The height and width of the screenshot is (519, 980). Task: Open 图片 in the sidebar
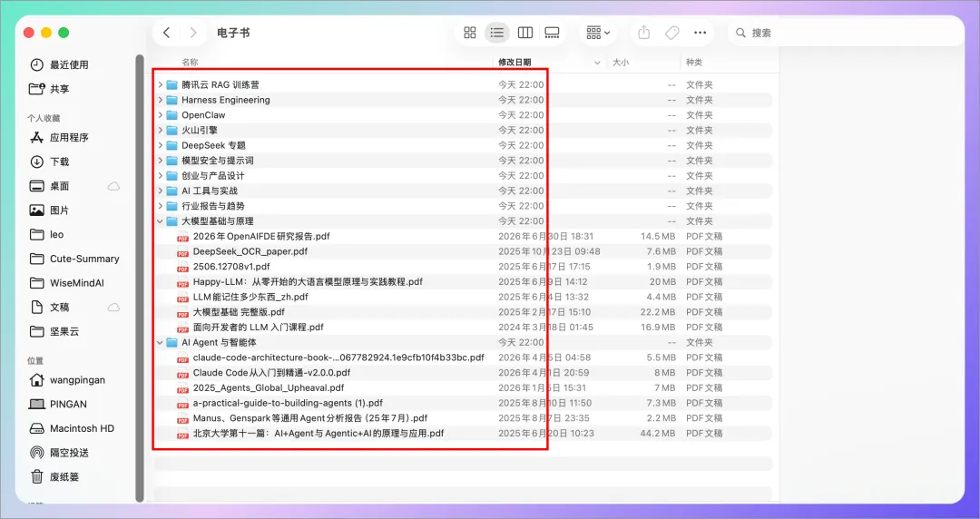[59, 211]
